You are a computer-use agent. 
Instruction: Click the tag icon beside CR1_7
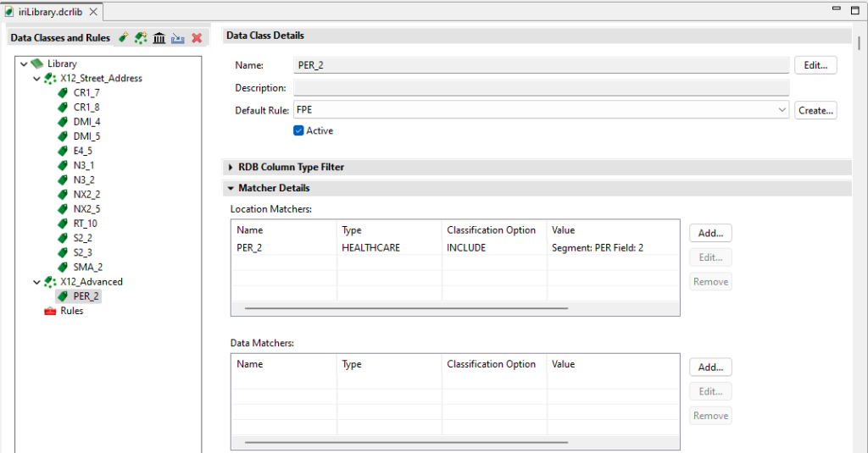[x=63, y=93]
